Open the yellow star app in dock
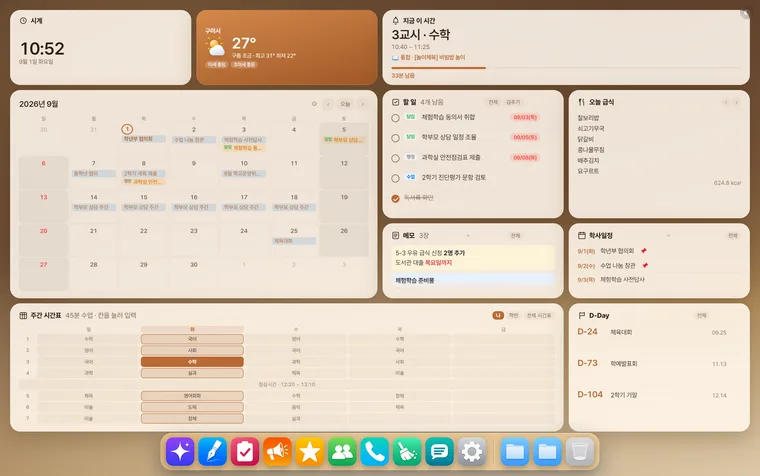The image size is (760, 476). tap(310, 452)
